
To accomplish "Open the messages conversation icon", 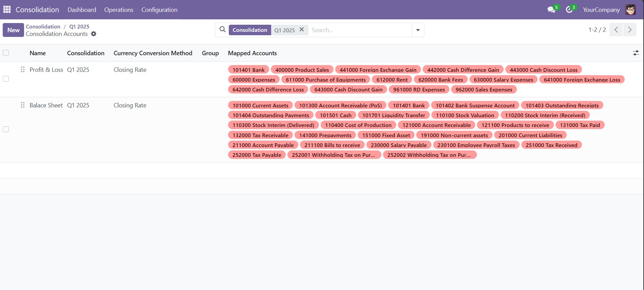I will tap(551, 10).
